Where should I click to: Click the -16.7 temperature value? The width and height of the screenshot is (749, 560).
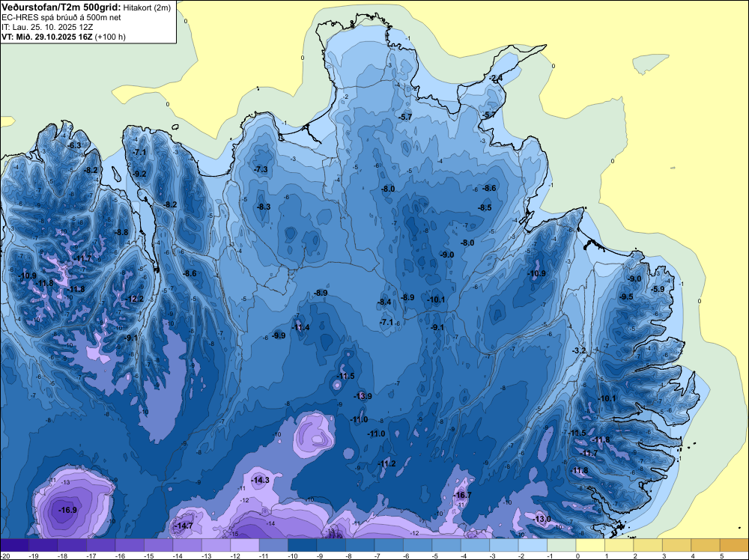coord(462,495)
